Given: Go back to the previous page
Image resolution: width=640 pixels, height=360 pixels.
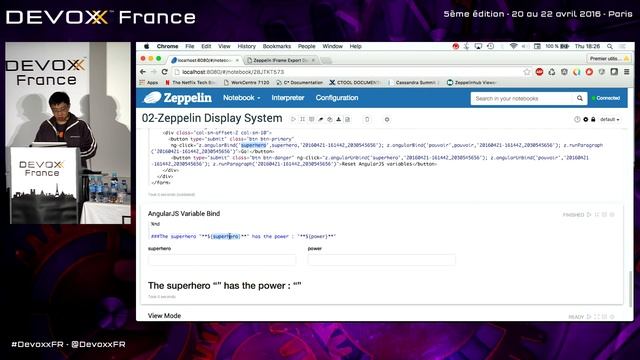Looking at the screenshot, I should [143, 72].
